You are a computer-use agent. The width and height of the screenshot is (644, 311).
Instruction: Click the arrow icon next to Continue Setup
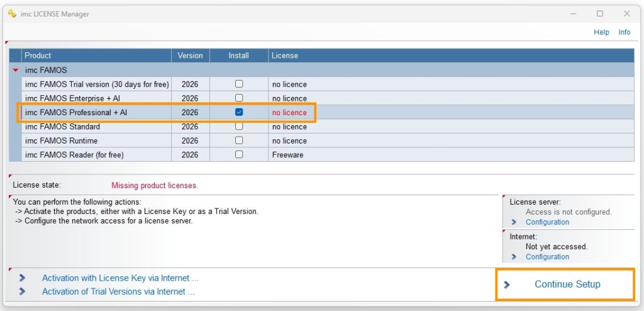tap(507, 285)
